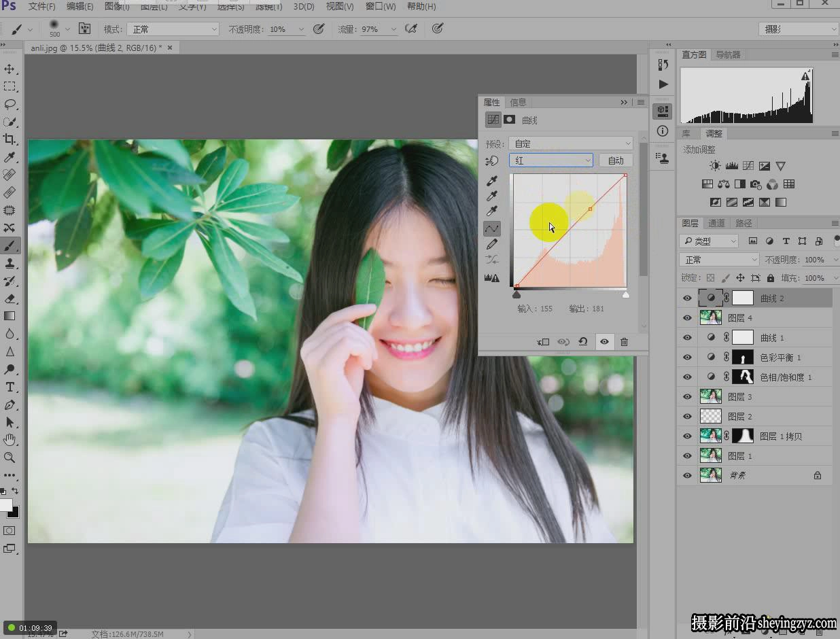Select the Quick Selection tool

pyautogui.click(x=10, y=122)
